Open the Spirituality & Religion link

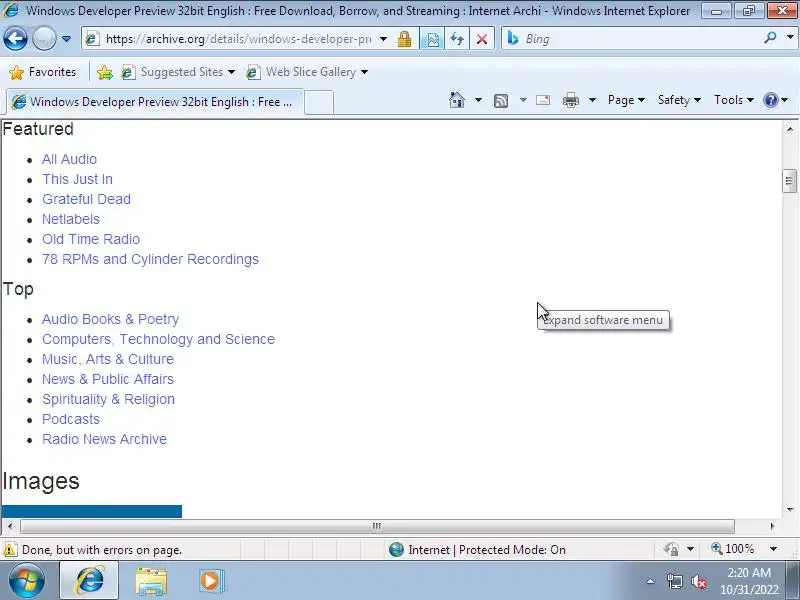(108, 399)
